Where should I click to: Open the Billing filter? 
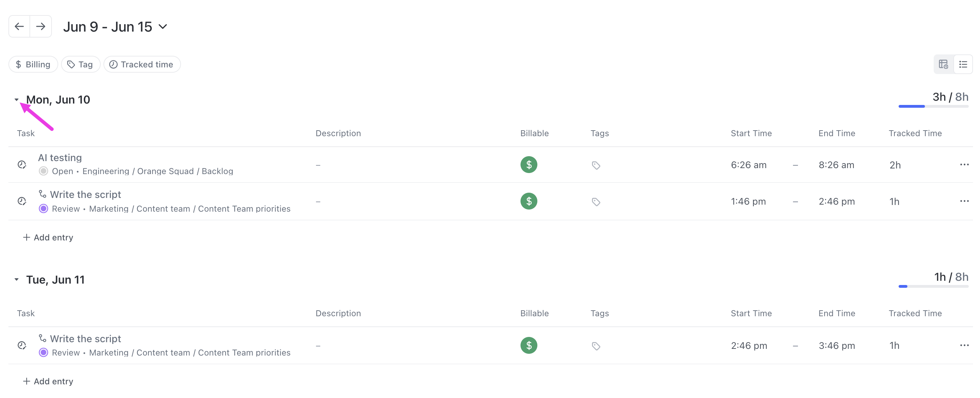(x=33, y=64)
